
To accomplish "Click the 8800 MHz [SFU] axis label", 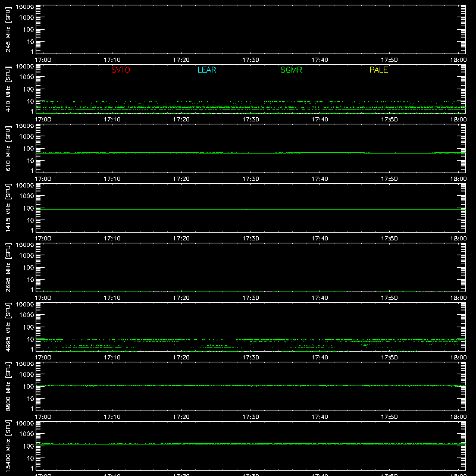I will [8, 386].
